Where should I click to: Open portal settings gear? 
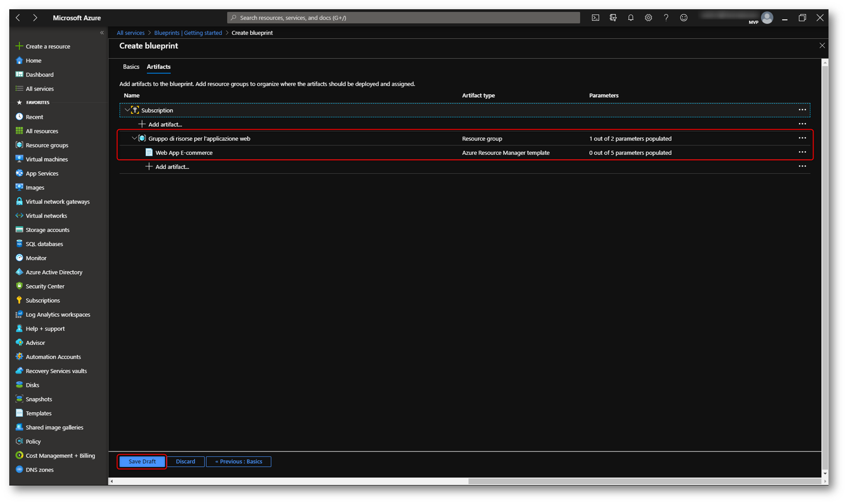pyautogui.click(x=648, y=18)
